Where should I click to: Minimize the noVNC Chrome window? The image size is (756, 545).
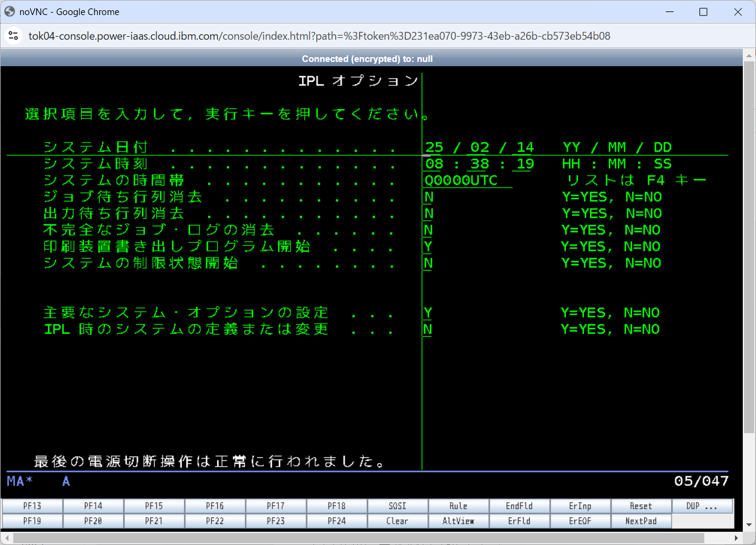click(x=669, y=12)
